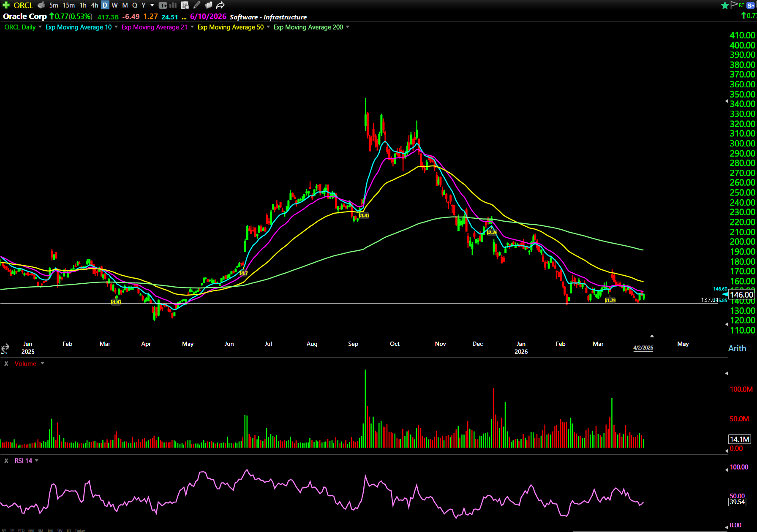
Task: Select the W weekly timeframe
Action: [114, 5]
